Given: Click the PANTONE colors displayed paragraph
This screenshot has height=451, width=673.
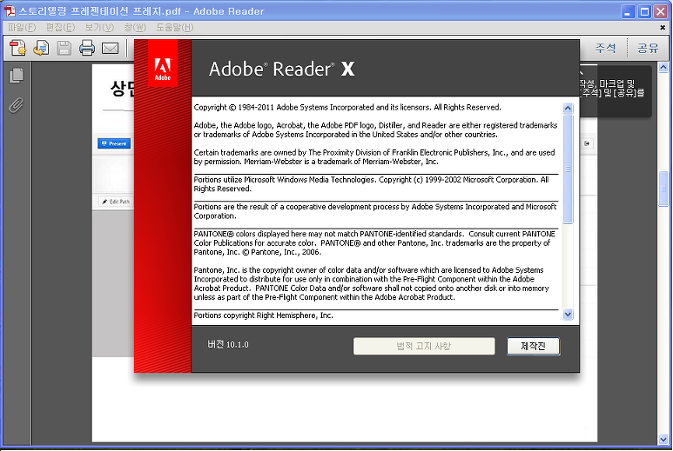Looking at the screenshot, I should point(374,243).
